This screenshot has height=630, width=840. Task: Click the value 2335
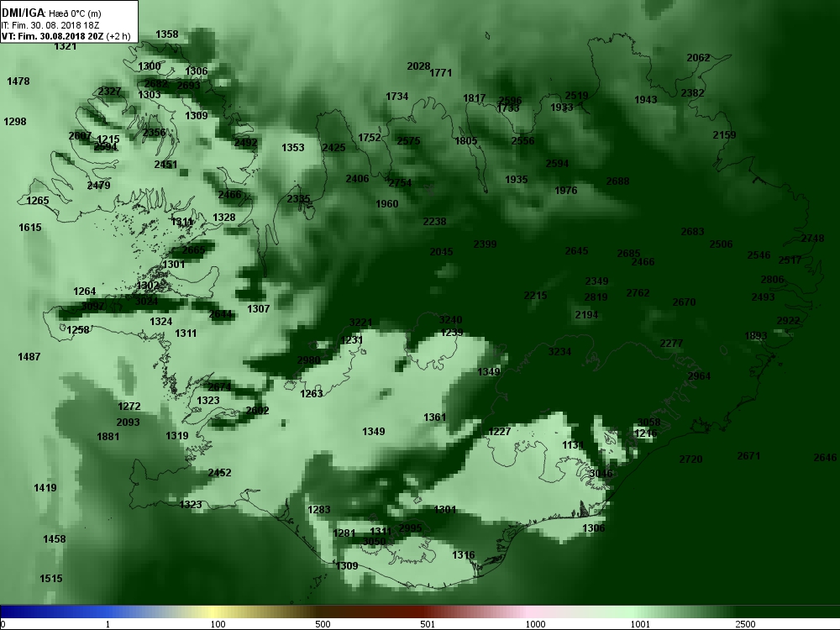[298, 199]
